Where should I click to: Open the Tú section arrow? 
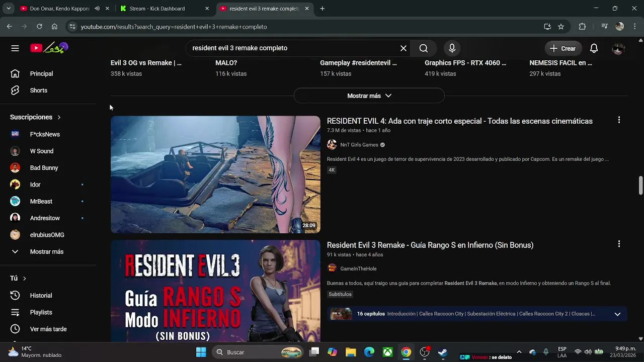[24, 279]
